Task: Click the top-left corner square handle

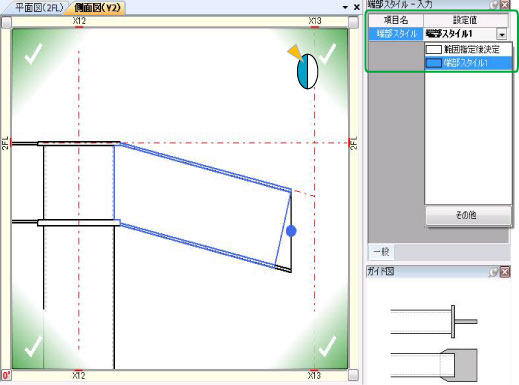Action: (x=6, y=22)
